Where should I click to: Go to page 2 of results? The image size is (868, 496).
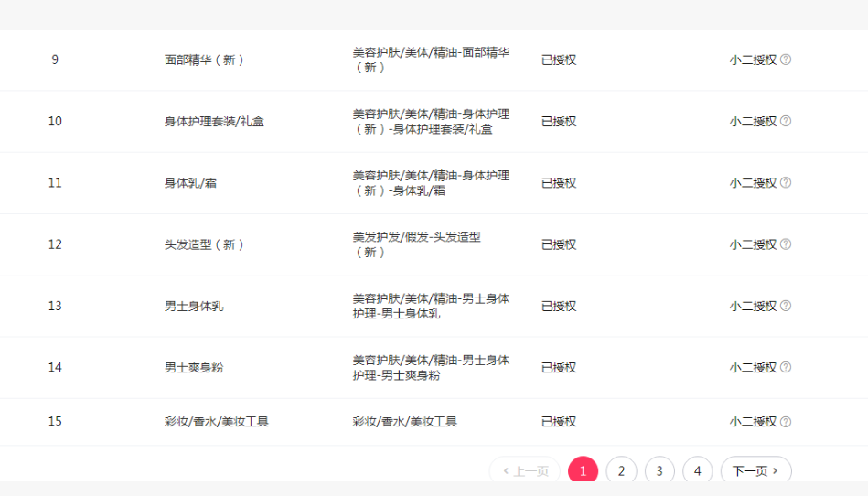tap(621, 471)
